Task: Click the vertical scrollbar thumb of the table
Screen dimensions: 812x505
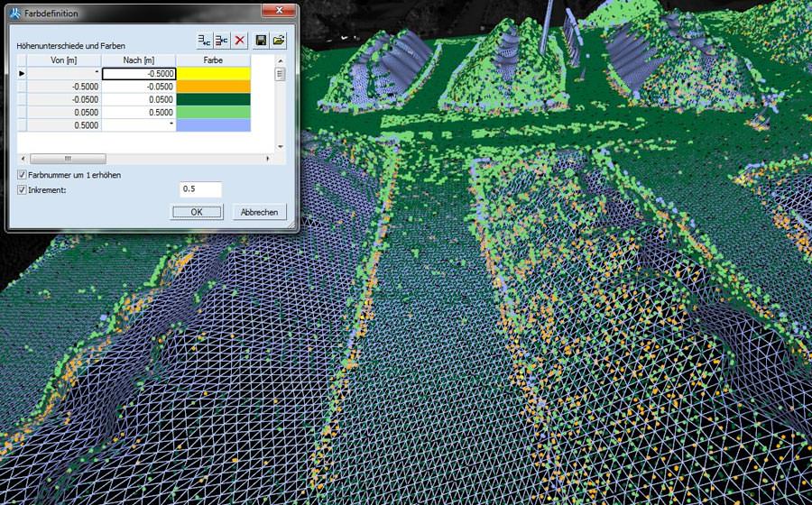Action: [281, 74]
